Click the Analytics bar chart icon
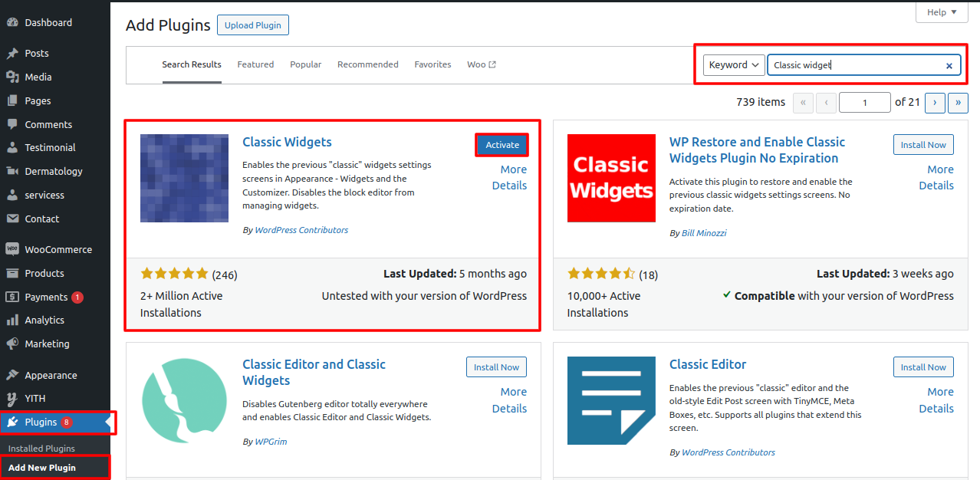 coord(12,321)
